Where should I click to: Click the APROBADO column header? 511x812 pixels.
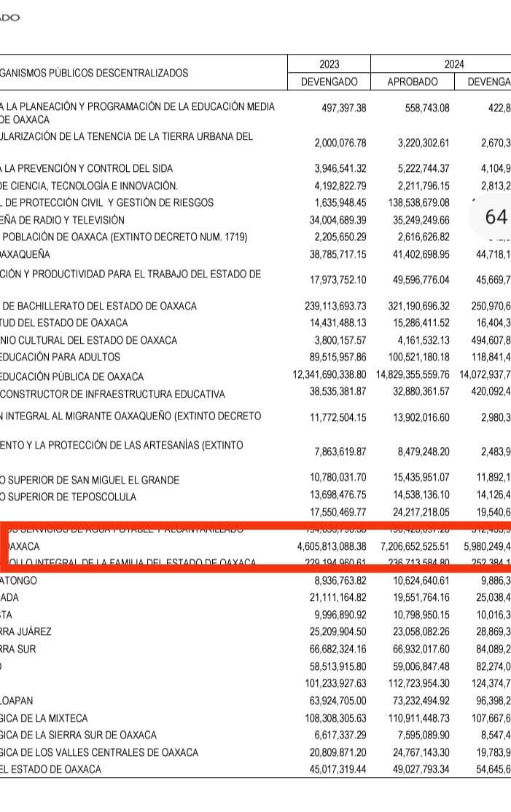coord(413,82)
